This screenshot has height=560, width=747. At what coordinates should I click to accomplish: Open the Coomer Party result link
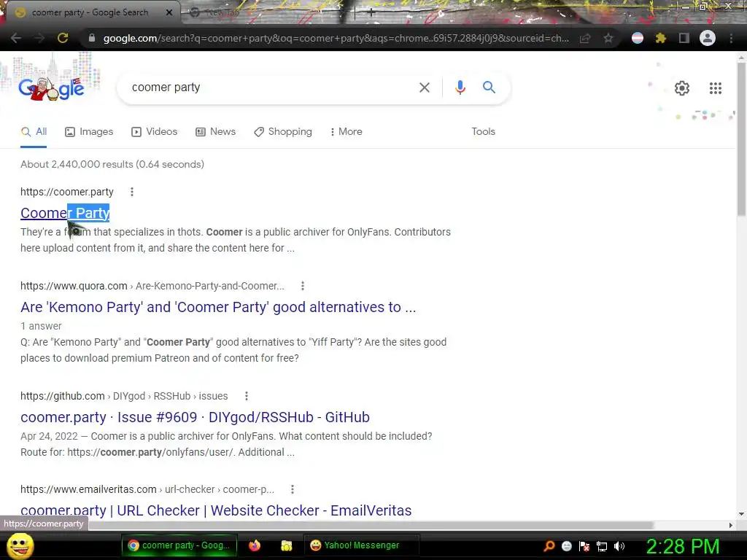point(65,213)
